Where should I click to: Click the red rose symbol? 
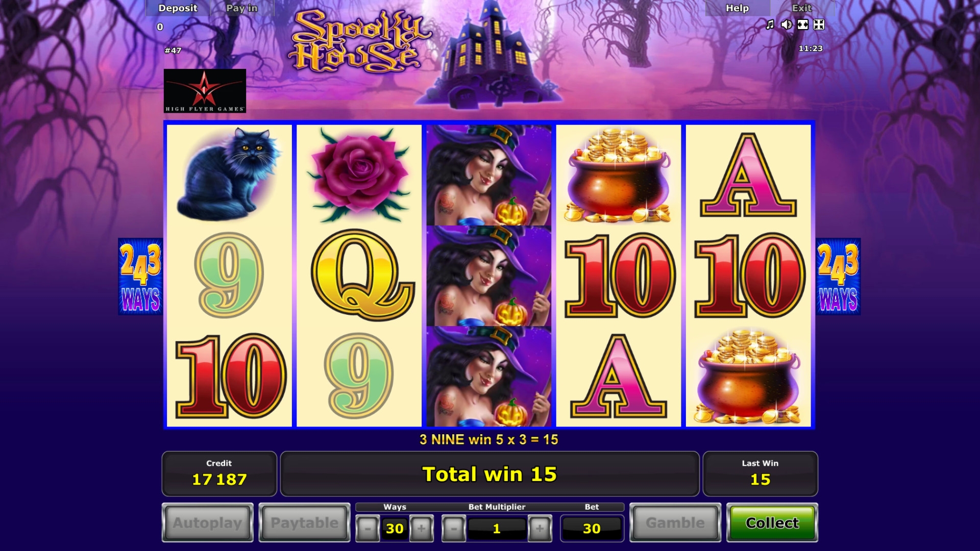(359, 174)
